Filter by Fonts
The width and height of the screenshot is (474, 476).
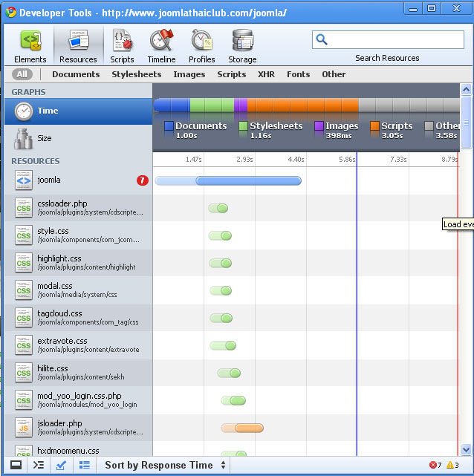coord(299,74)
